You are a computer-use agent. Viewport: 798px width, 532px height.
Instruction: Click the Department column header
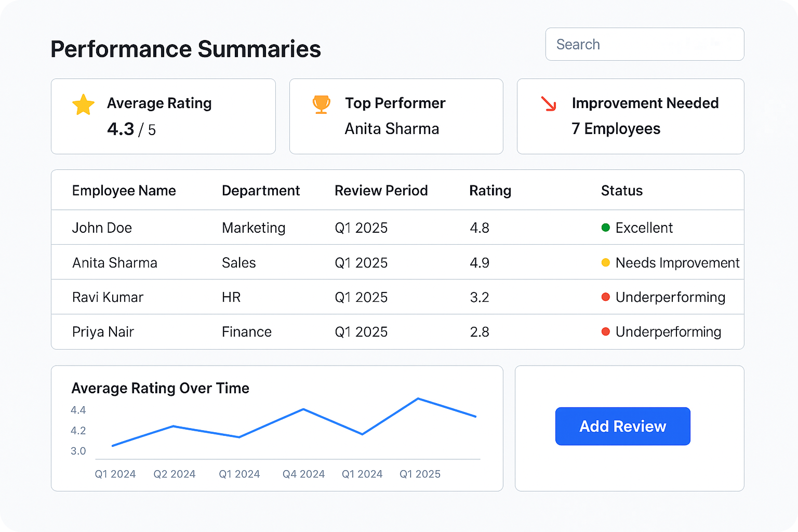[x=260, y=191]
